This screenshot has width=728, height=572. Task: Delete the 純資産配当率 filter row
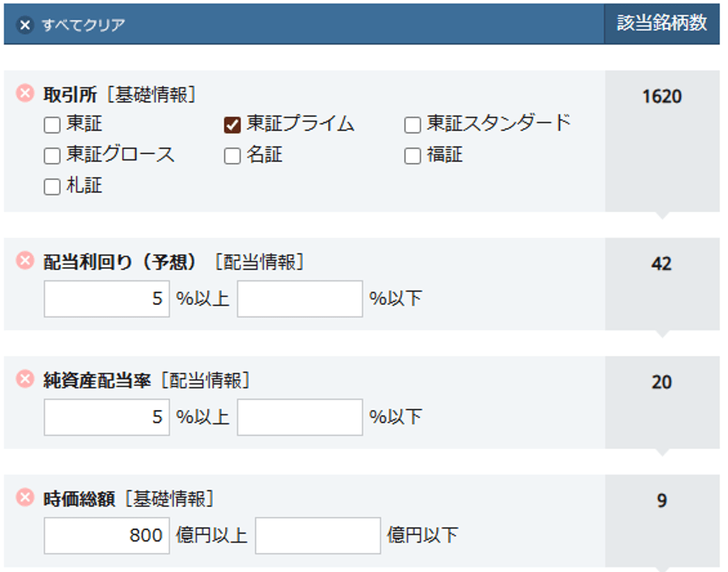(25, 380)
